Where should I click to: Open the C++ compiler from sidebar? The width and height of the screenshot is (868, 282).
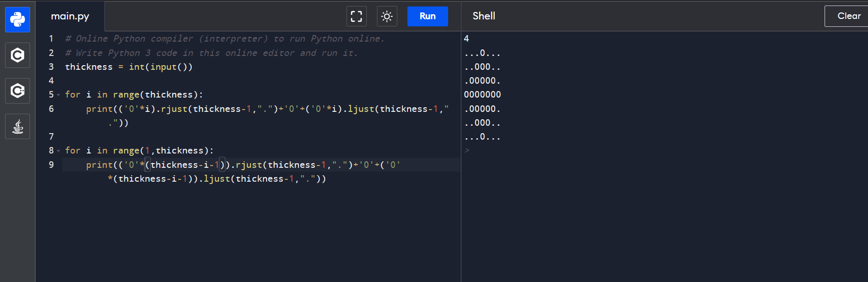coord(18,91)
